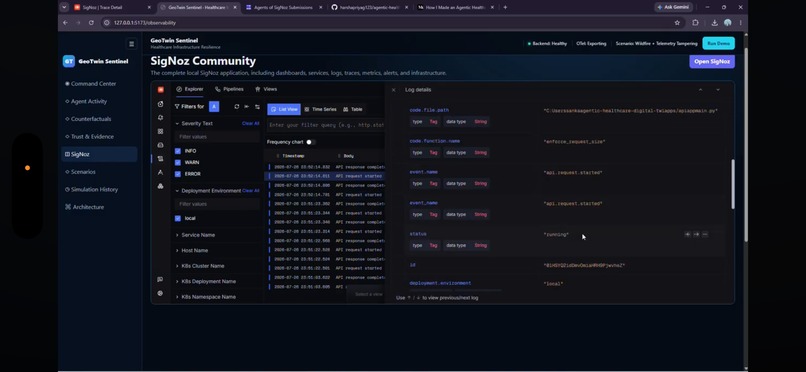
Task: Click the Deployment Environment filter values field
Action: [217, 204]
